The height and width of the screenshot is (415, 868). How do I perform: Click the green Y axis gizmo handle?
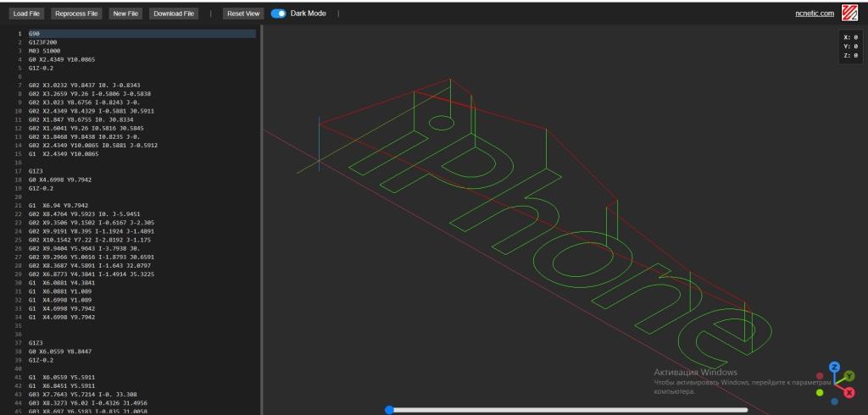coord(849,375)
